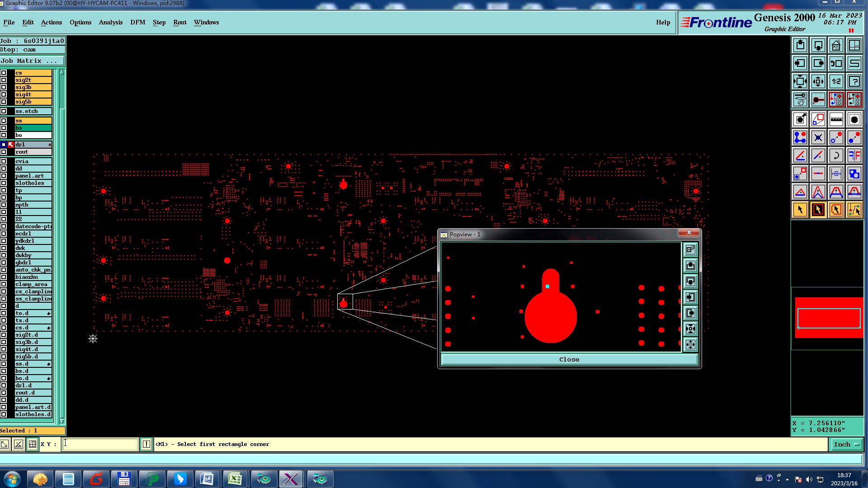
Task: Click the layer list scroll-up arrow
Action: [x=62, y=72]
